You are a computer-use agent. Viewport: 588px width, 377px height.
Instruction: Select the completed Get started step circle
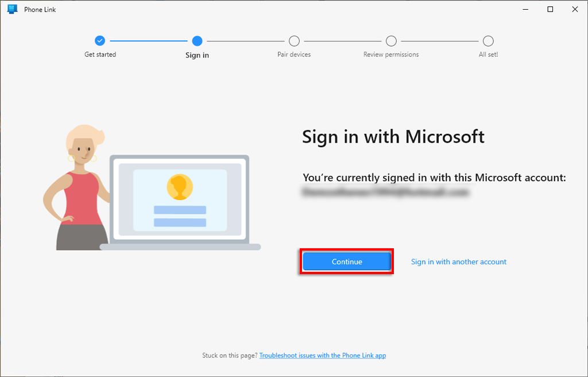pyautogui.click(x=100, y=41)
